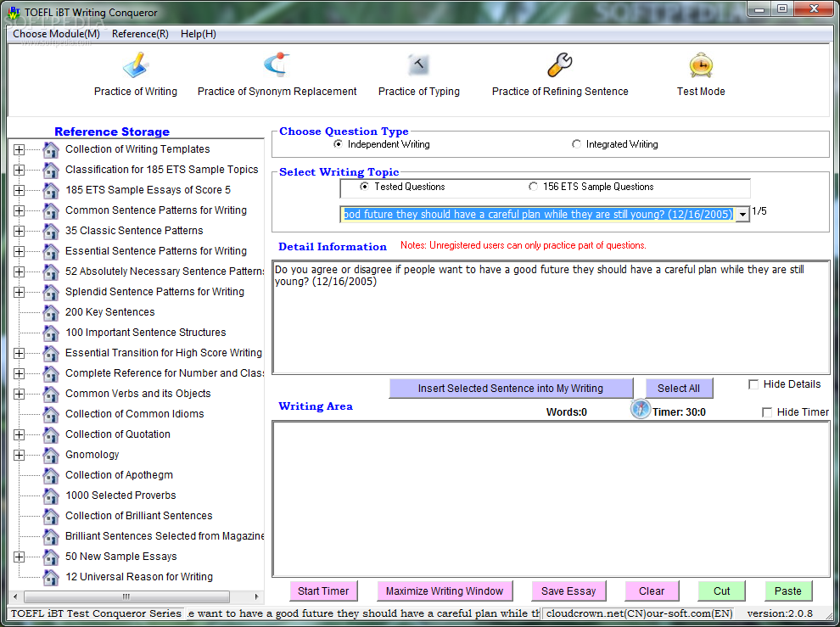Select Independent Writing radio button

pos(338,144)
